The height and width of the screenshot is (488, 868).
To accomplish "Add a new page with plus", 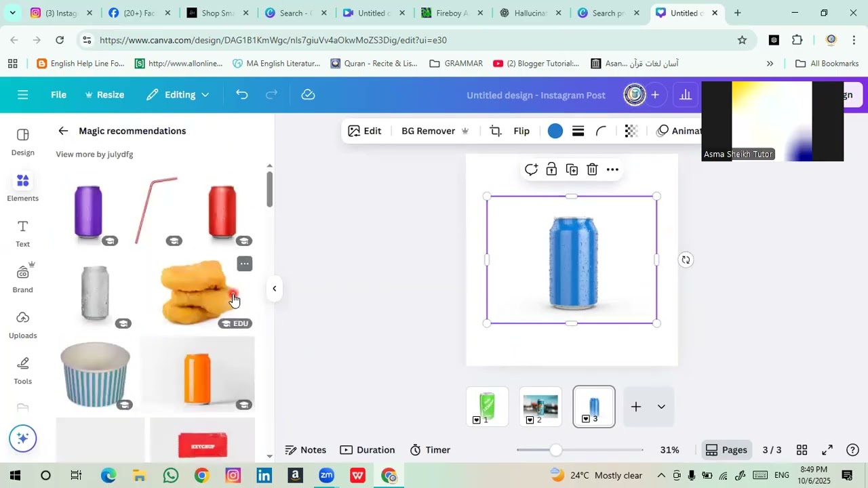I will [x=635, y=407].
